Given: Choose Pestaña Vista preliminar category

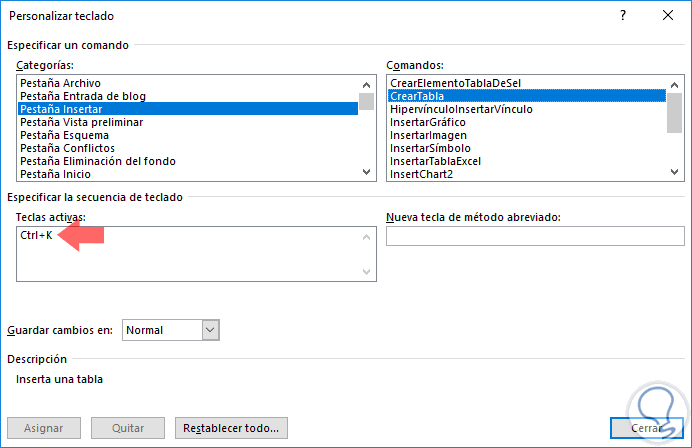Looking at the screenshot, I should pos(82,122).
